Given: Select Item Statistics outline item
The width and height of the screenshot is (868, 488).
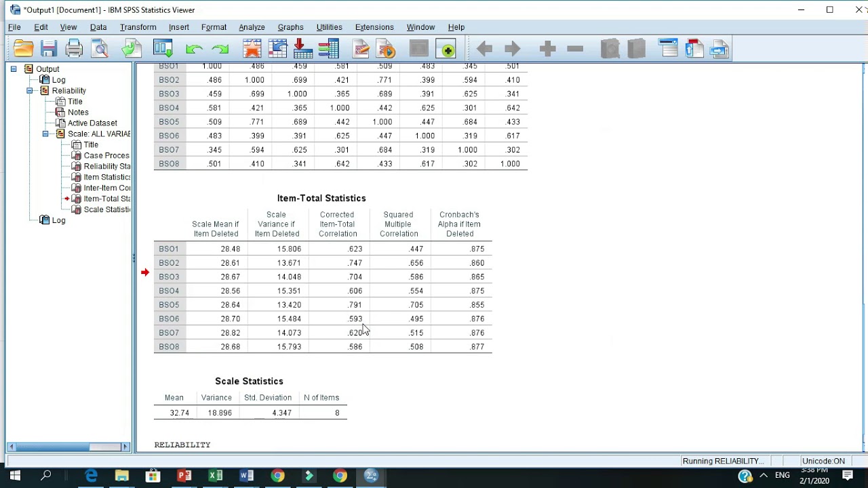Looking at the screenshot, I should click(x=106, y=178).
